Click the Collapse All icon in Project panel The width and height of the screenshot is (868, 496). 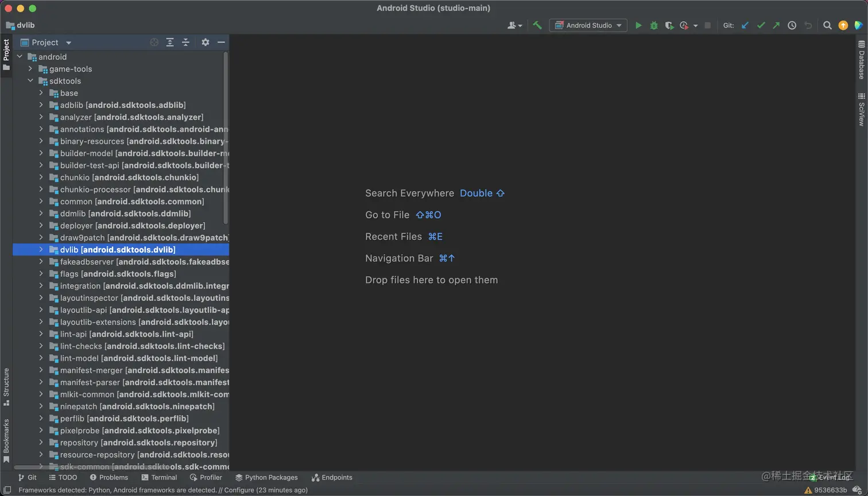tap(185, 42)
